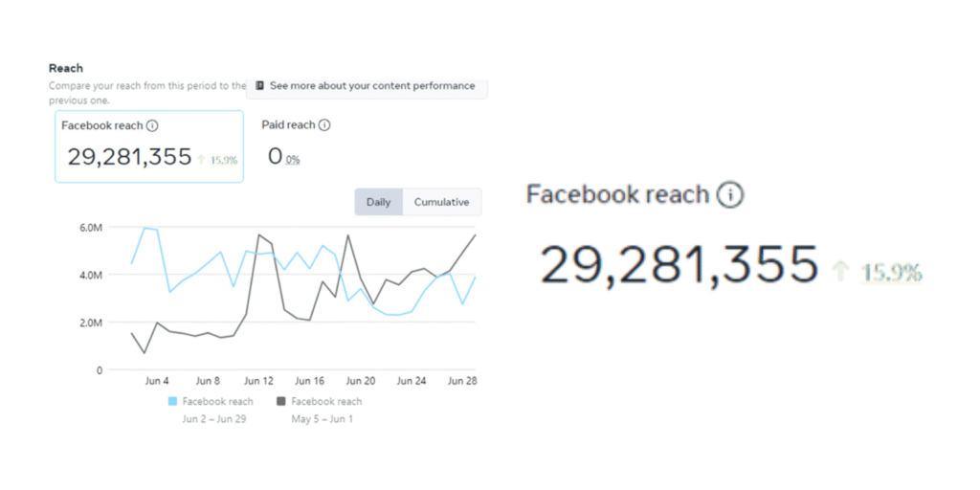Switch the chart to Cumulative view
Viewport: 980px width, 490px height.
[441, 202]
